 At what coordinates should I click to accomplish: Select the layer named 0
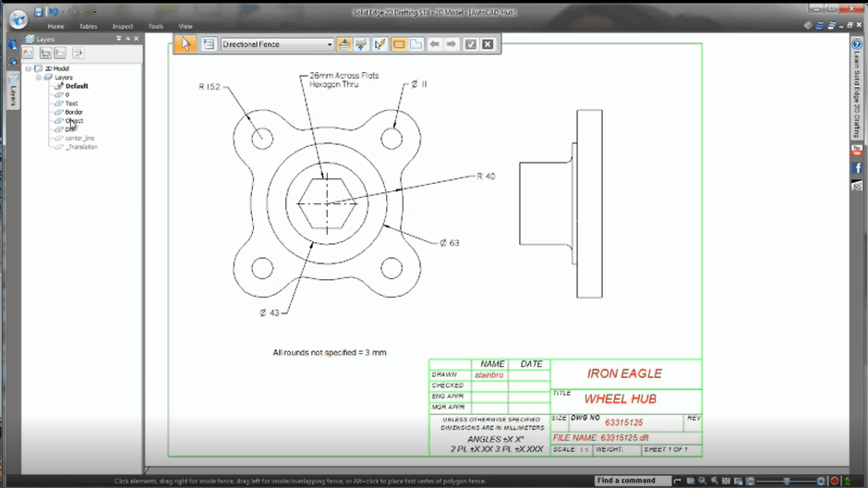pos(67,94)
